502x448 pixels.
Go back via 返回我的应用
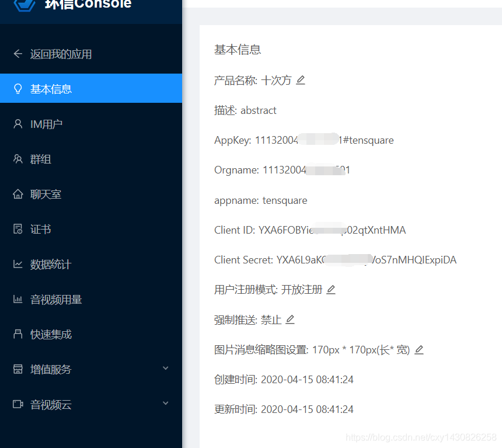(91, 54)
